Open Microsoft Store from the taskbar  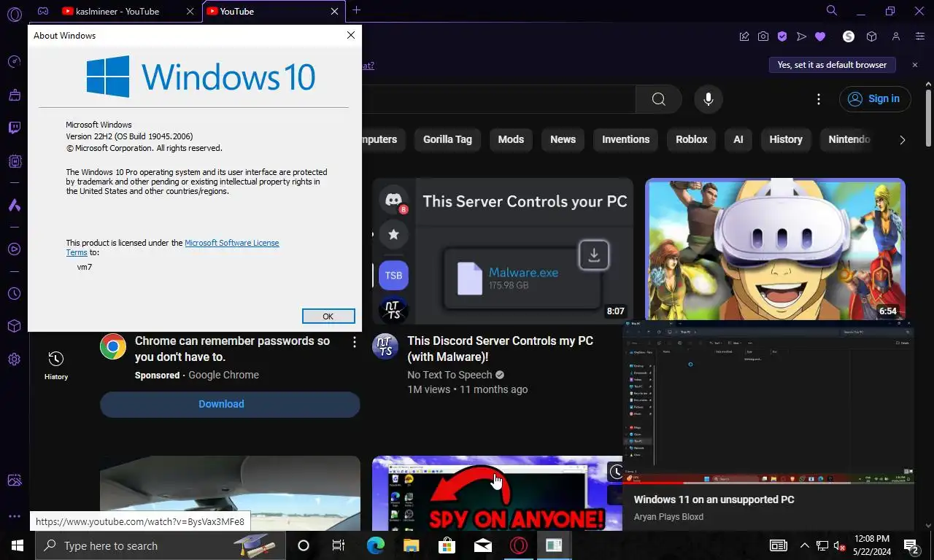point(447,545)
